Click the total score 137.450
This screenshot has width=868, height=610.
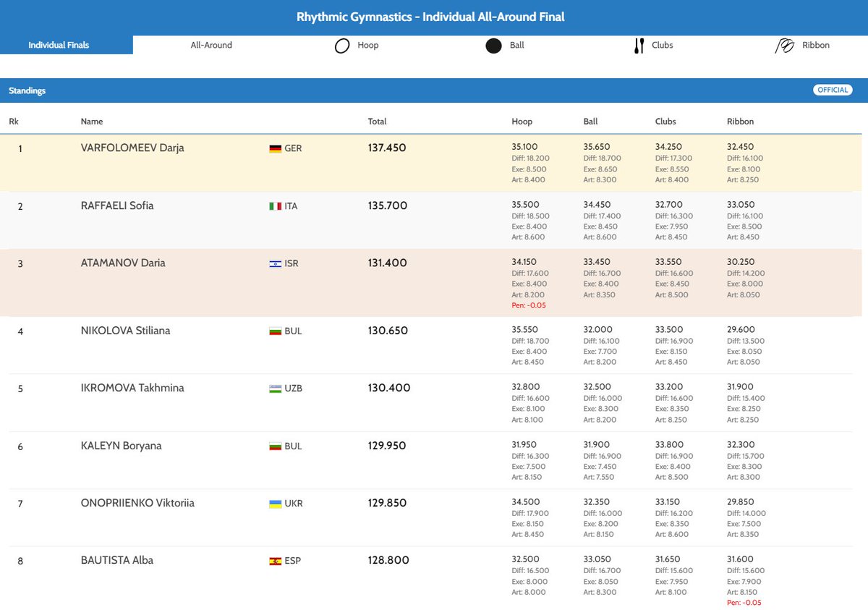point(387,148)
